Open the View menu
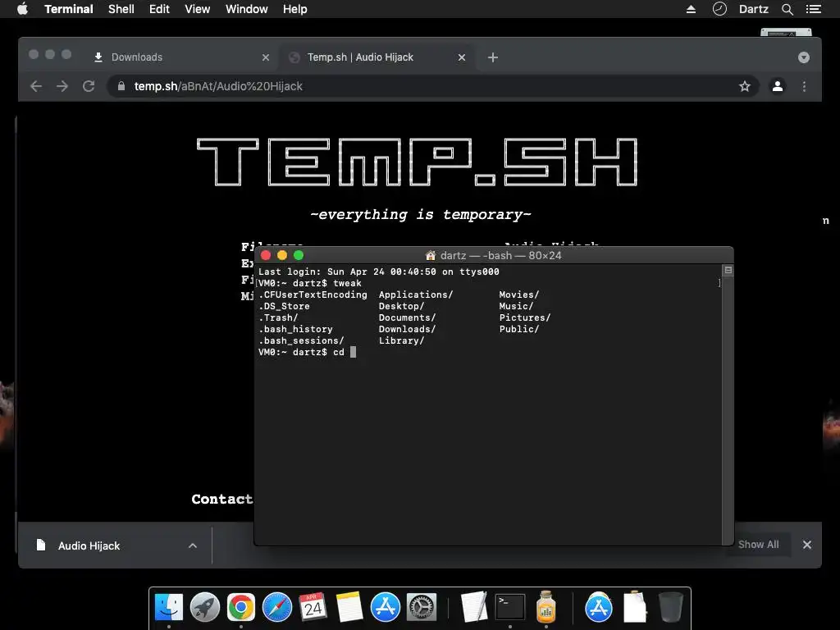The image size is (840, 630). point(197,9)
